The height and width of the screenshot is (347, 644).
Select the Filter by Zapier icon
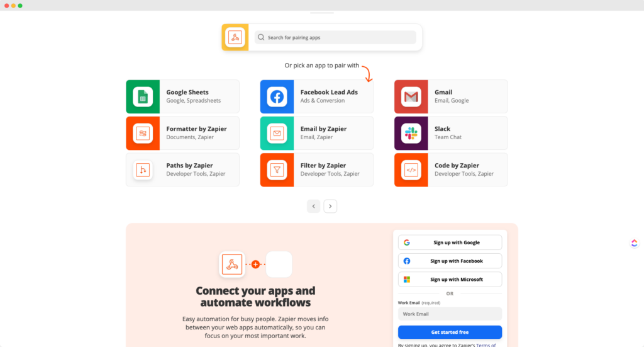click(x=277, y=170)
